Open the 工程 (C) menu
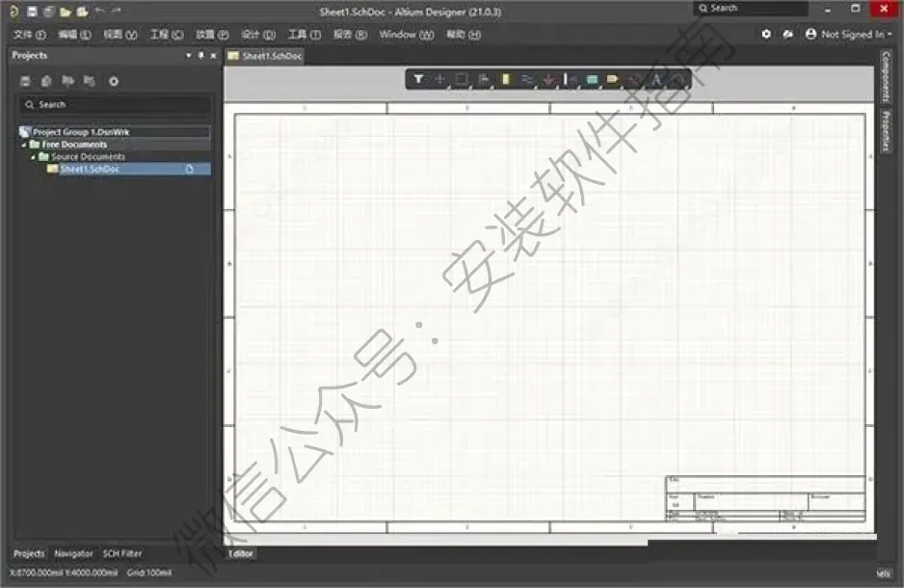Viewport: 904px width, 588px height. coord(167,35)
